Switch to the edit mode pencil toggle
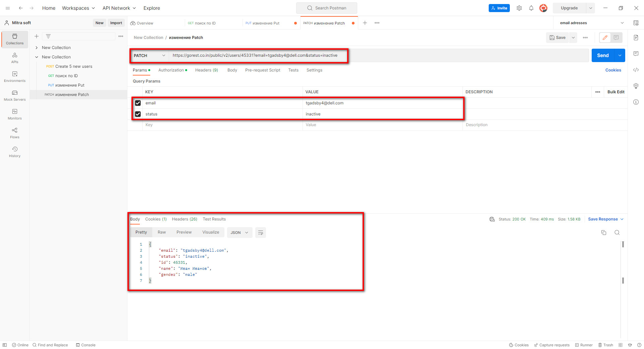Viewport: 644px width, 349px height. [x=605, y=38]
